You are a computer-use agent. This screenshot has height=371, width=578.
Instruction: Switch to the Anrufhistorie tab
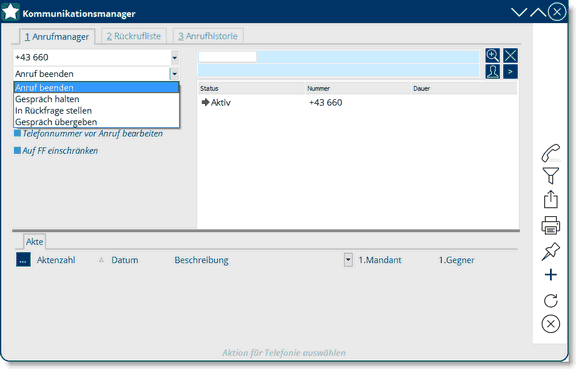pyautogui.click(x=208, y=36)
